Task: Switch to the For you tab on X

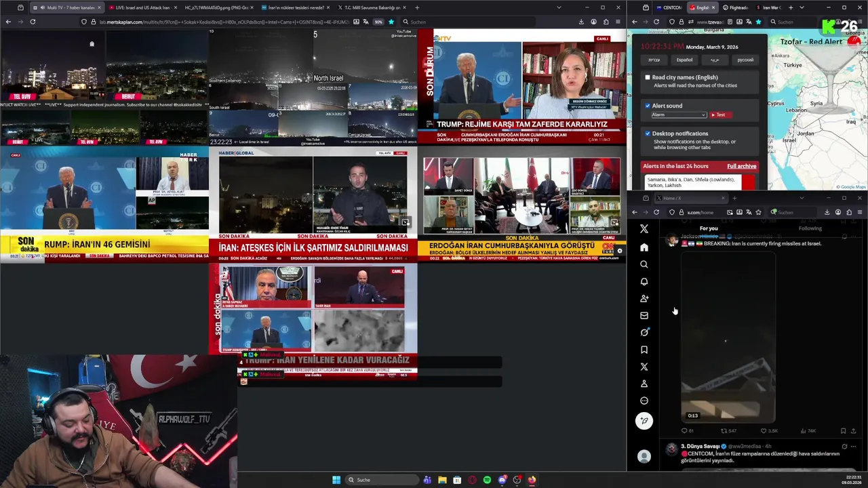Action: click(x=709, y=228)
